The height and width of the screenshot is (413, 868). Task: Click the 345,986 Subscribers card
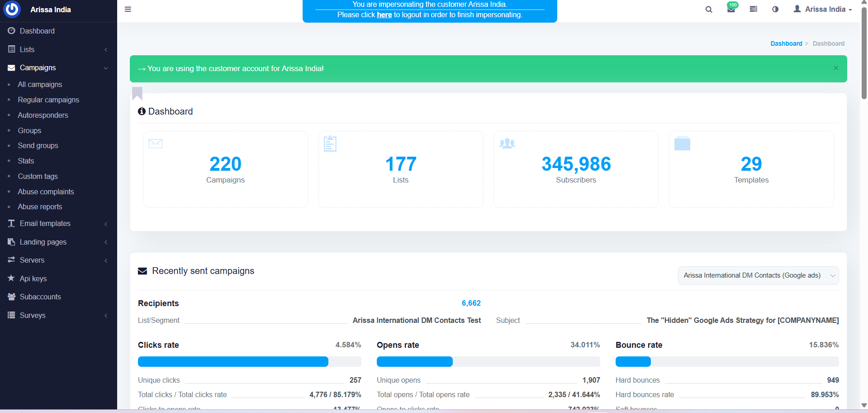[576, 169]
